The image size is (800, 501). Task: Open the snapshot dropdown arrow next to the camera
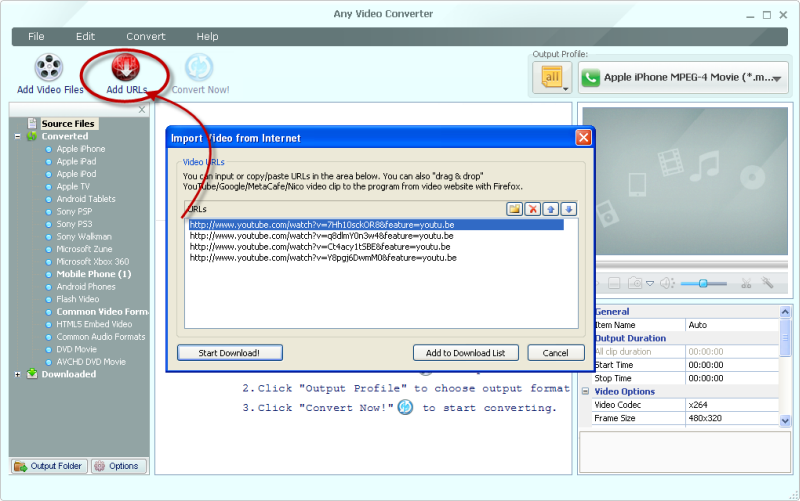[x=649, y=283]
